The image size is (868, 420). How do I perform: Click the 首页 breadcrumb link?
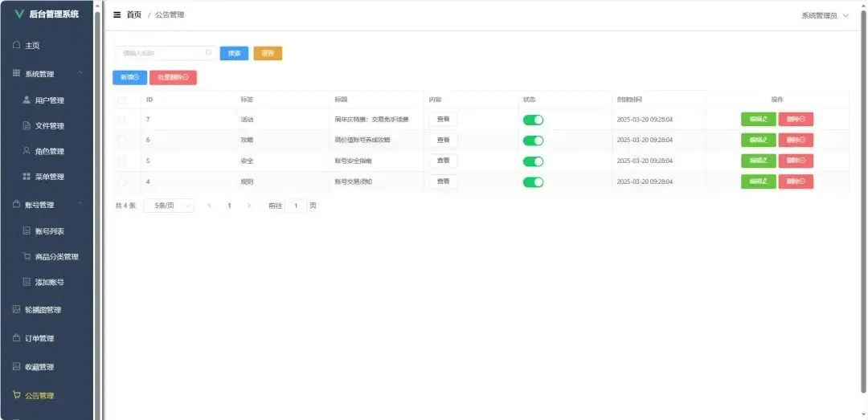coord(134,15)
